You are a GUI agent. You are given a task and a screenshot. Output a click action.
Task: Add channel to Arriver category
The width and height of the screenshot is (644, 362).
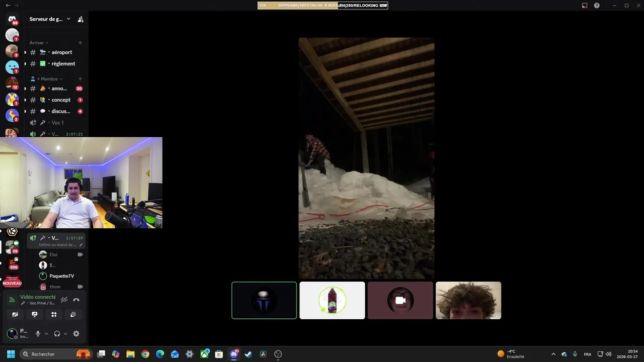pyautogui.click(x=80, y=43)
